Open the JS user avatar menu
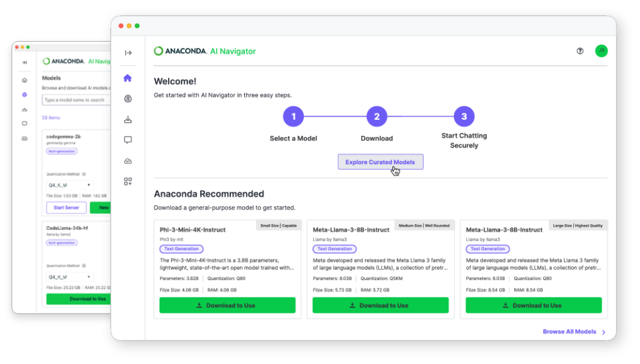The height and width of the screenshot is (364, 640). tap(602, 51)
